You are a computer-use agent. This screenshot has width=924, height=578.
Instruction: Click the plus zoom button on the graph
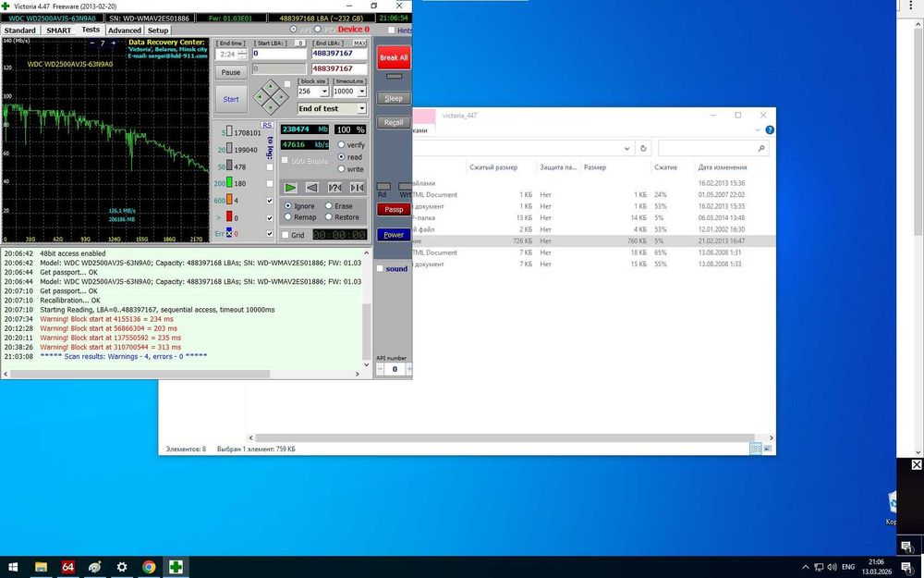point(113,43)
